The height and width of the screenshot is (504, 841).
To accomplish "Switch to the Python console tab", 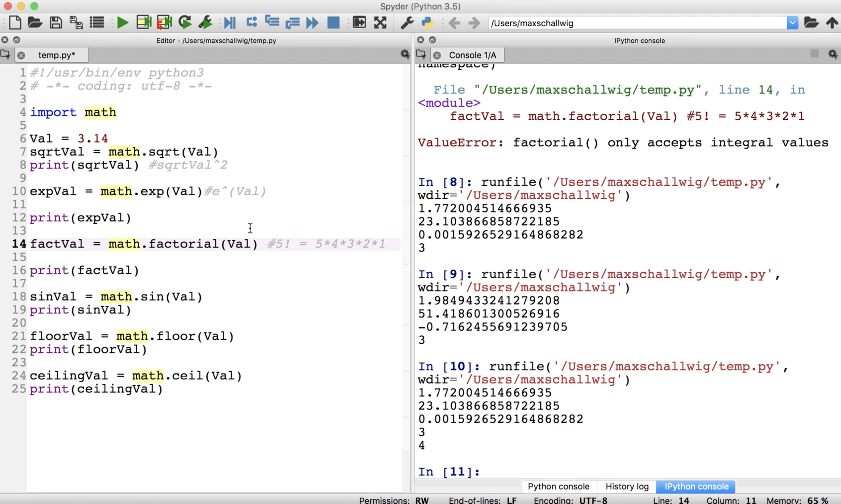I will [558, 486].
